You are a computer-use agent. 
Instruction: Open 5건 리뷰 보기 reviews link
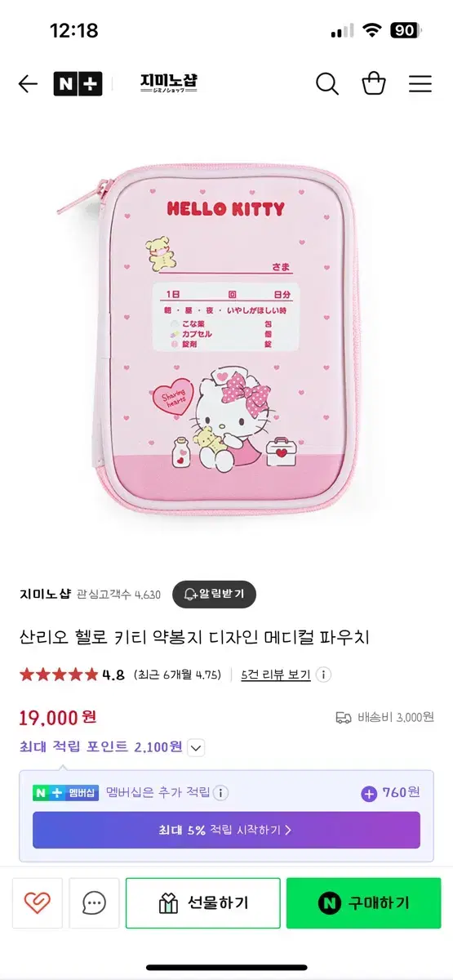coord(276,675)
